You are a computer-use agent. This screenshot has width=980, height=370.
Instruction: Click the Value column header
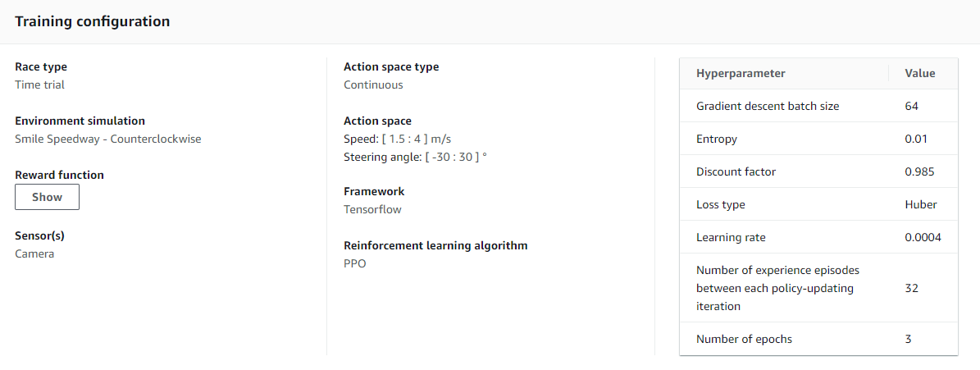click(x=919, y=73)
